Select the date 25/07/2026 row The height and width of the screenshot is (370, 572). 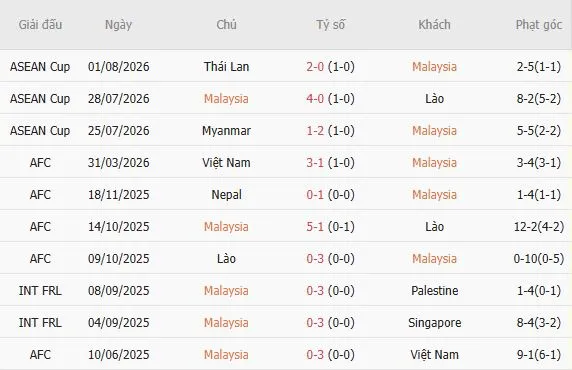coord(286,131)
